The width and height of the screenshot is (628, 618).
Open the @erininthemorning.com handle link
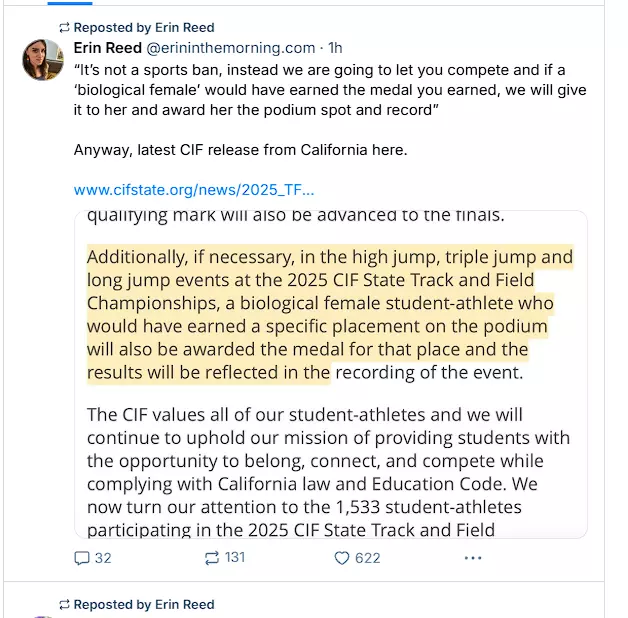point(231,47)
